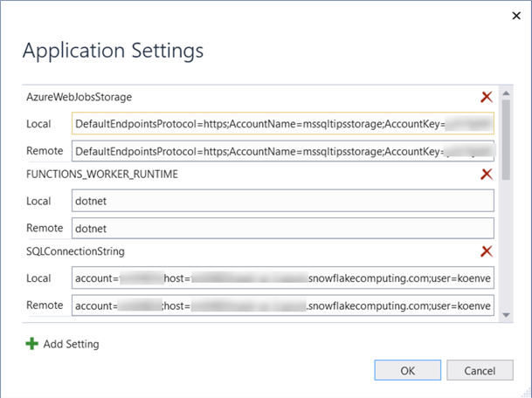
Task: Click the green plus Add Setting icon
Action: click(x=32, y=344)
